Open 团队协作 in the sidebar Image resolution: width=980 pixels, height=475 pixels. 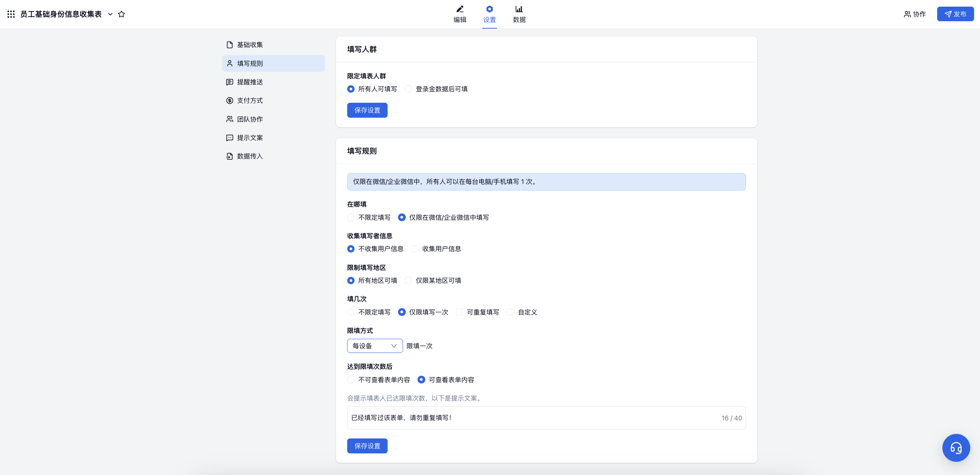(273, 119)
